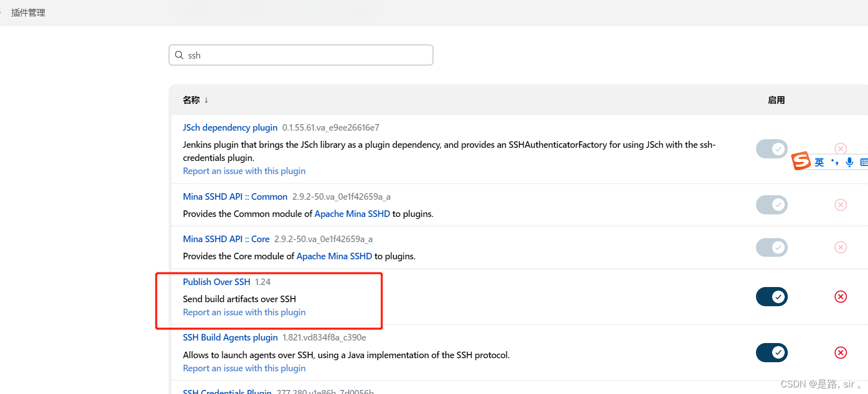Click uninstall X for Mina SSHD Core
This screenshot has height=394, width=868.
point(841,247)
